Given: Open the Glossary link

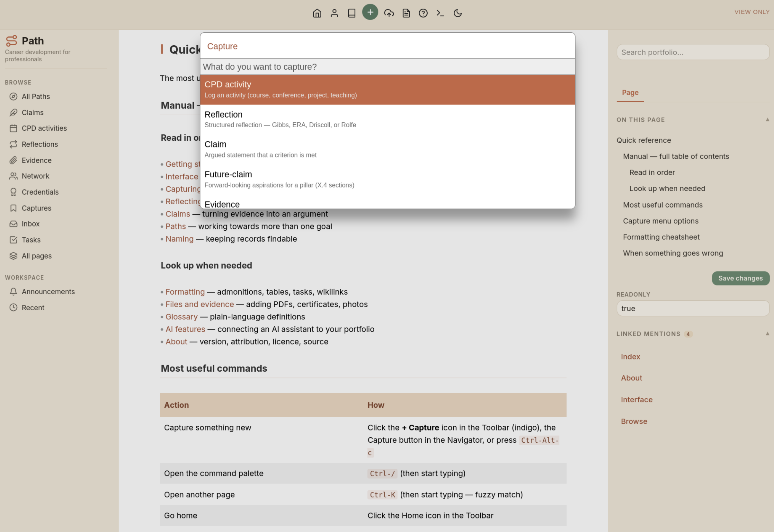Looking at the screenshot, I should (x=181, y=317).
